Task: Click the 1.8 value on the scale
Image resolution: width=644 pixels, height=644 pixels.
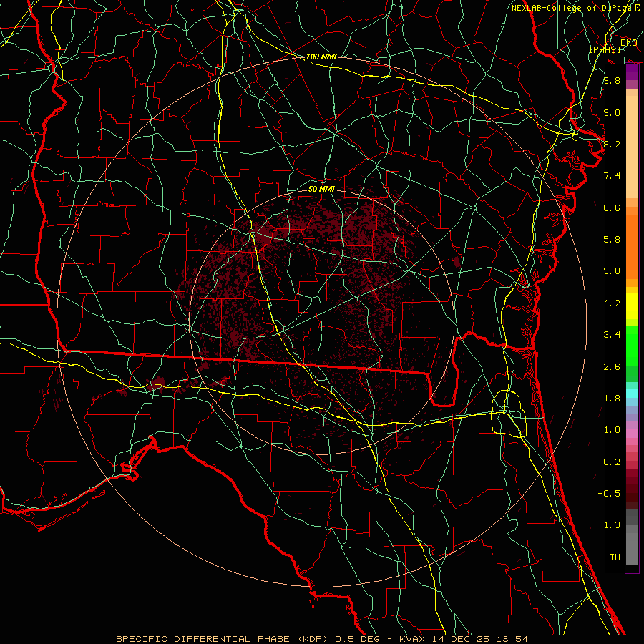Action: click(612, 399)
